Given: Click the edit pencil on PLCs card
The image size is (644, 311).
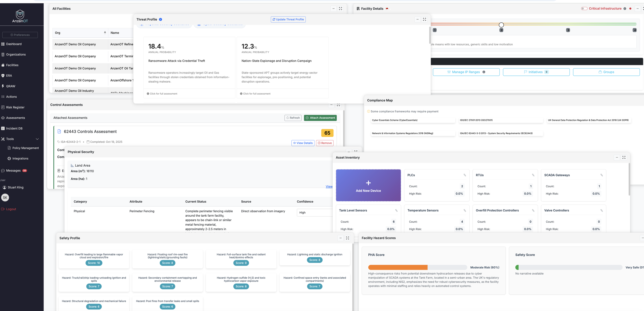Looking at the screenshot, I should tap(465, 175).
